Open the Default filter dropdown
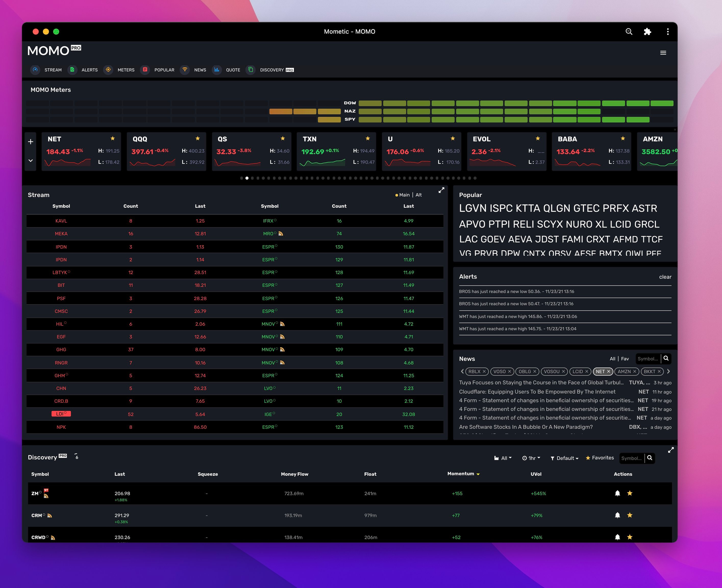Screen dimensions: 722x588 (565, 458)
